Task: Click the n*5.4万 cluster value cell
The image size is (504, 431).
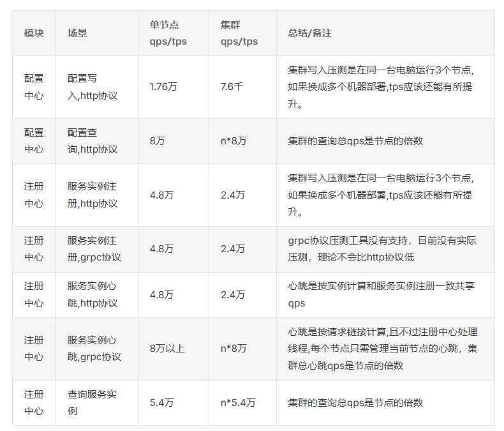Action: pos(238,403)
